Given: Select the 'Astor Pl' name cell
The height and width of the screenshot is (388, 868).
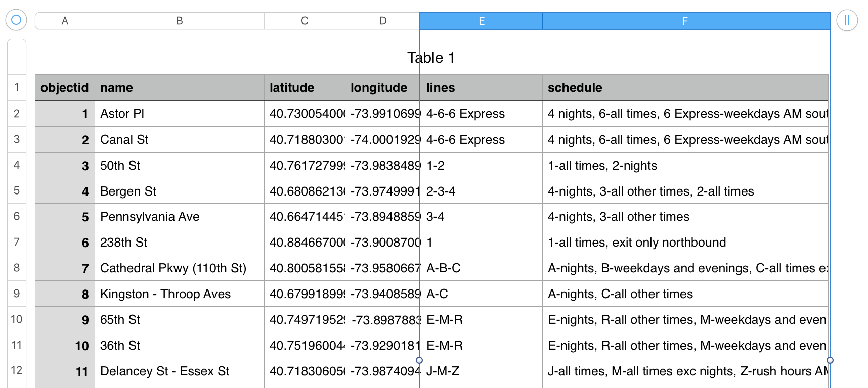Looking at the screenshot, I should (x=179, y=114).
